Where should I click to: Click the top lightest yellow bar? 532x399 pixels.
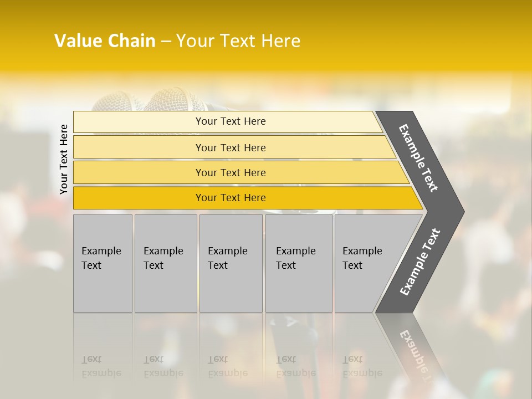click(230, 121)
